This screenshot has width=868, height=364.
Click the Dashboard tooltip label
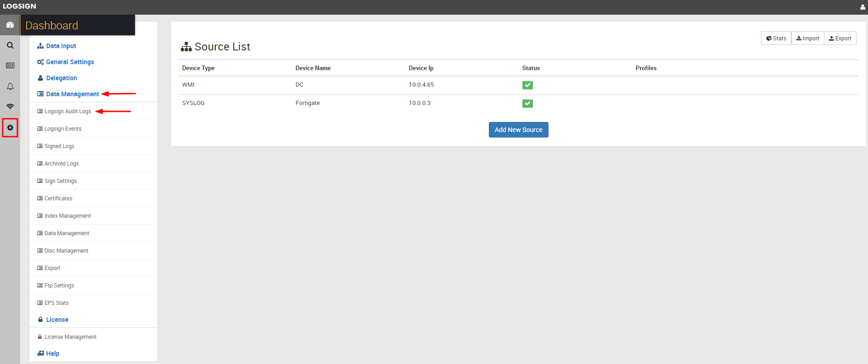pos(78,25)
